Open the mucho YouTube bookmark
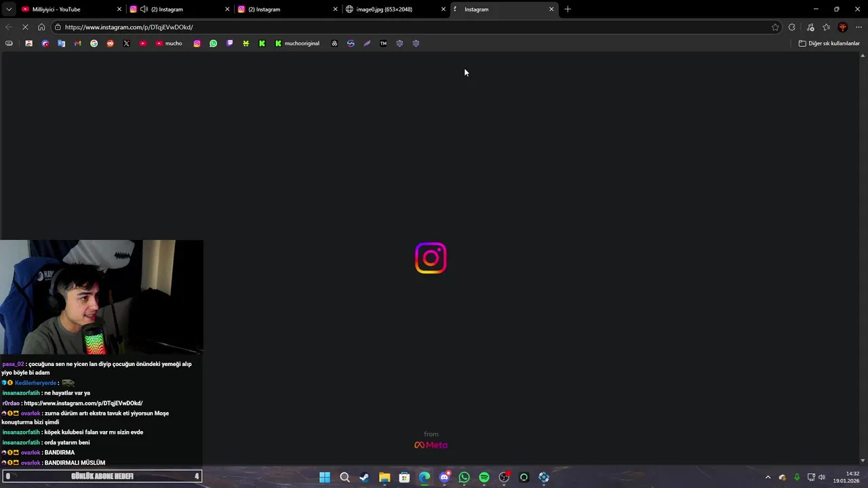Screen dimensions: 868x488 pyautogui.click(x=169, y=43)
